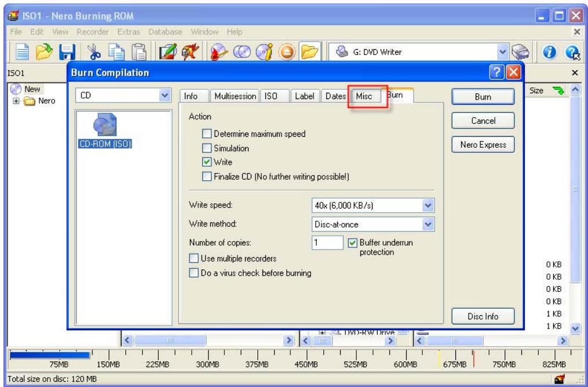The width and height of the screenshot is (588, 387).
Task: Enable Use multiple recorders checkbox
Action: [x=193, y=258]
